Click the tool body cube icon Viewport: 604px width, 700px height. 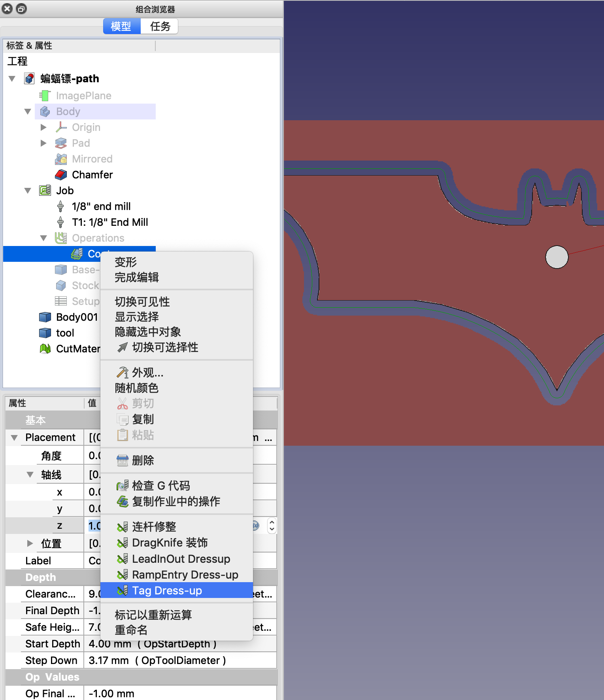[45, 333]
